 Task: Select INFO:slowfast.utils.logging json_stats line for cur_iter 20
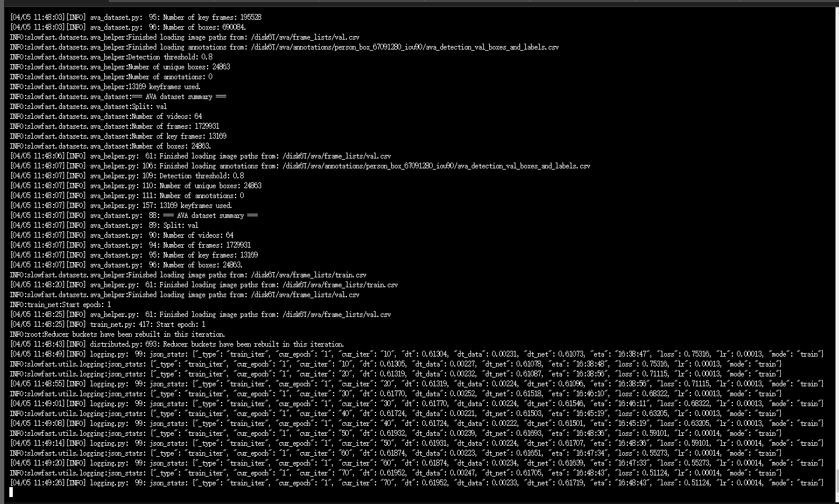396,374
